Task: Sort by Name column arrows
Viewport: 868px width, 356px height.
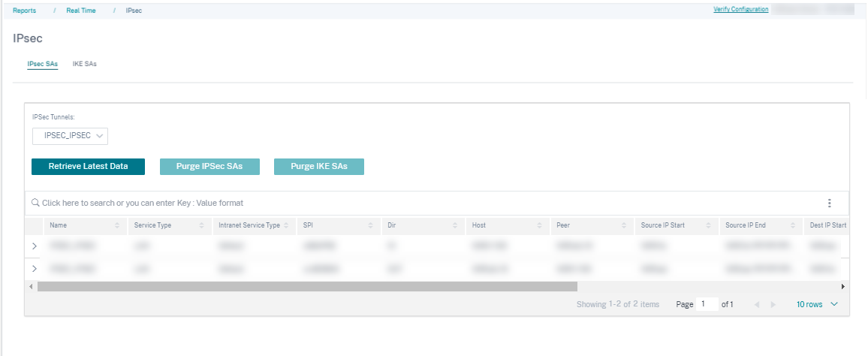Action: 117,225
